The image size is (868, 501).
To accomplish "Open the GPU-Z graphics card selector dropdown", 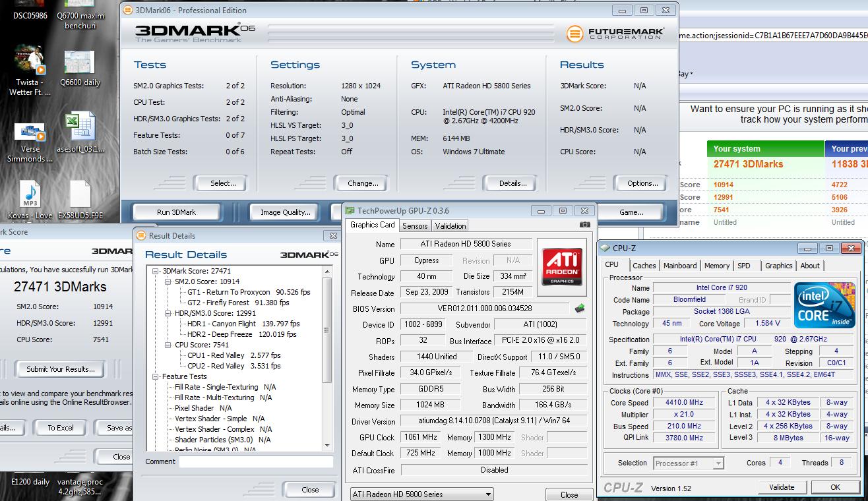I will (421, 494).
